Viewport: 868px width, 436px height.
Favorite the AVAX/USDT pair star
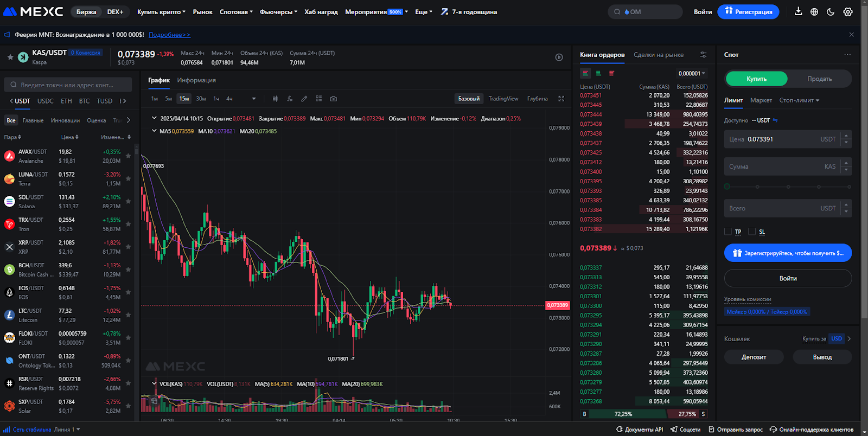(129, 156)
